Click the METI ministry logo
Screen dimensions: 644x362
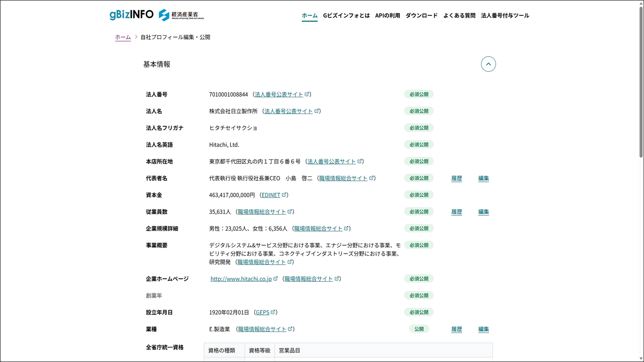pyautogui.click(x=181, y=15)
